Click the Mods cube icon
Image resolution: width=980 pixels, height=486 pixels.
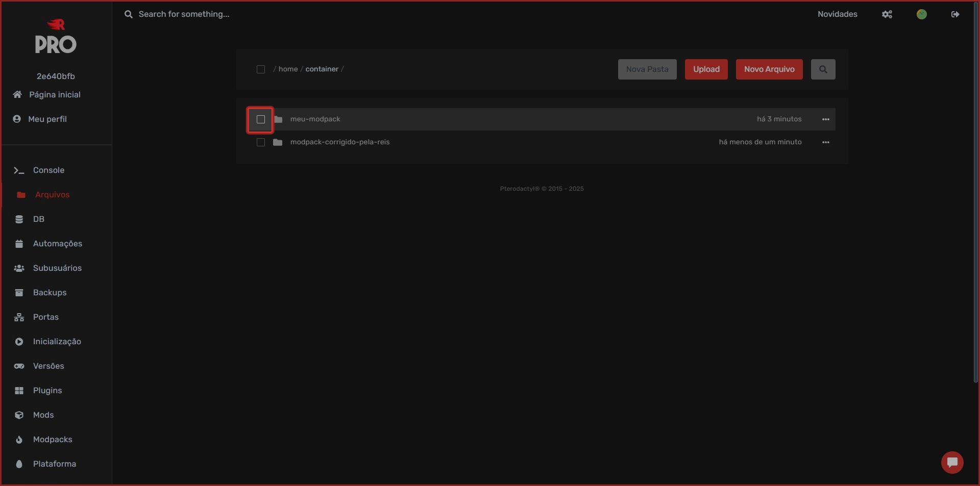[19, 415]
